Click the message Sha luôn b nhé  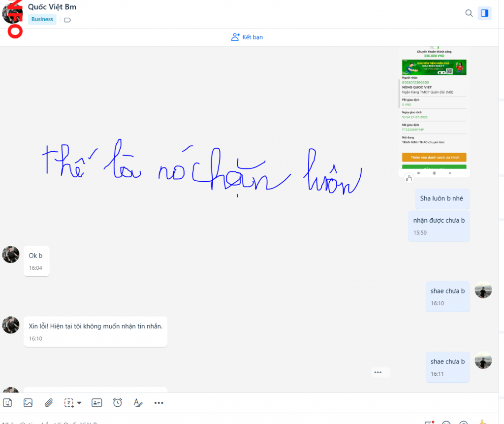tap(442, 198)
